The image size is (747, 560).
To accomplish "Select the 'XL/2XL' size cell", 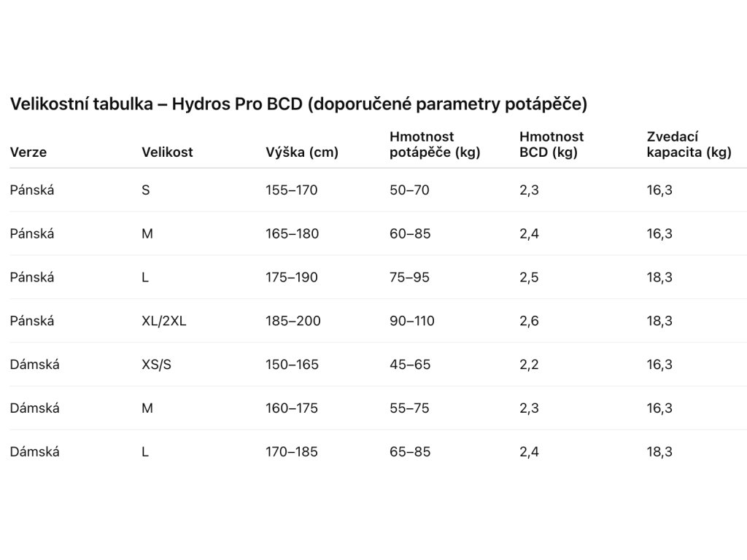I will pyautogui.click(x=164, y=321).
